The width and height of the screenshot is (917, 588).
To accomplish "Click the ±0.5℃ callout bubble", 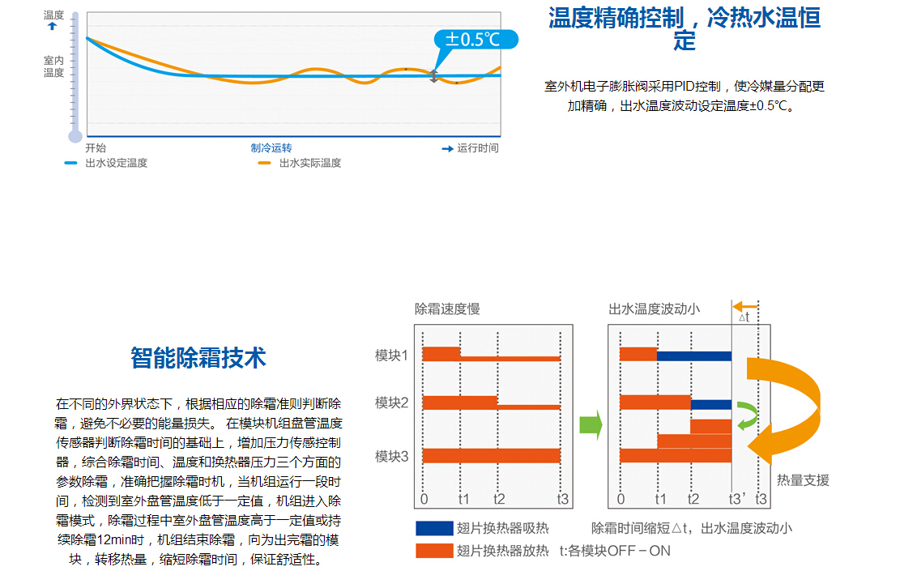I will pyautogui.click(x=472, y=40).
